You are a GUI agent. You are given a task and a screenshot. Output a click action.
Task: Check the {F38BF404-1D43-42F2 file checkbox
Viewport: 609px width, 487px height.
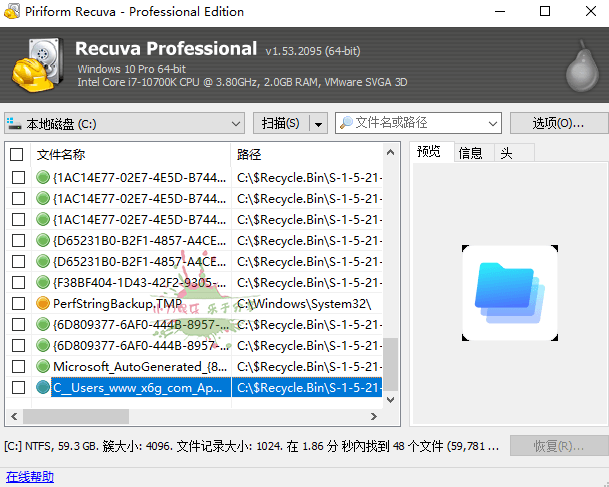[x=18, y=282]
